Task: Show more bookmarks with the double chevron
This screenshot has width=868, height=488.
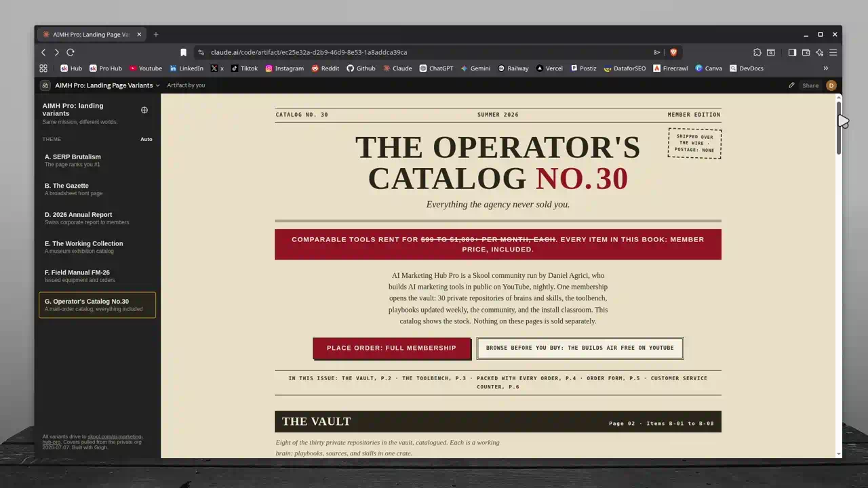Action: (825, 68)
